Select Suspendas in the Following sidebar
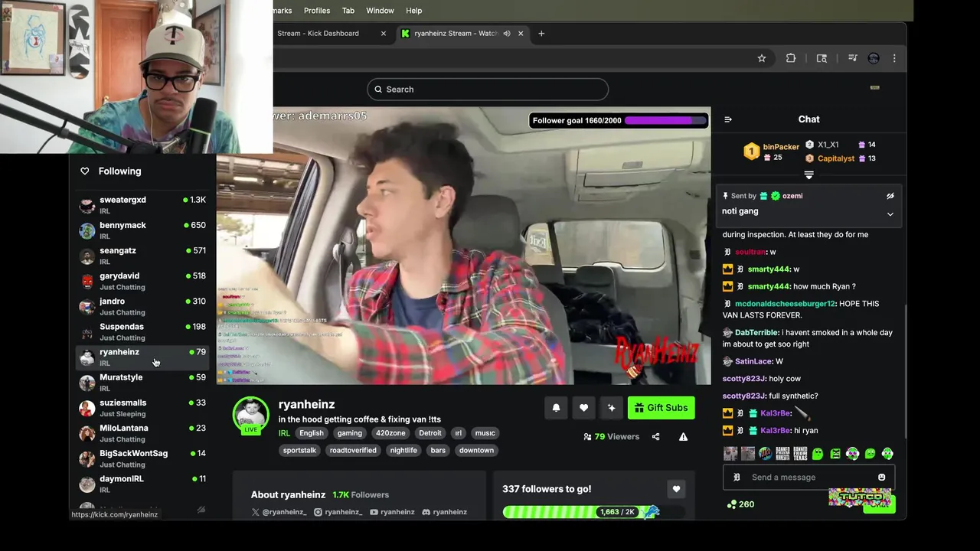The height and width of the screenshot is (551, 980). coord(142,332)
